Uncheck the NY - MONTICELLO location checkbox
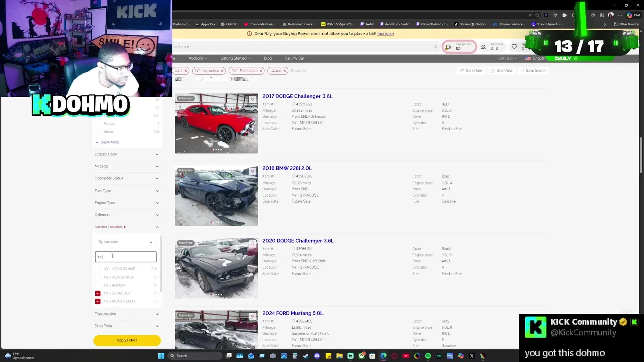The width and height of the screenshot is (644, 362). tap(98, 301)
